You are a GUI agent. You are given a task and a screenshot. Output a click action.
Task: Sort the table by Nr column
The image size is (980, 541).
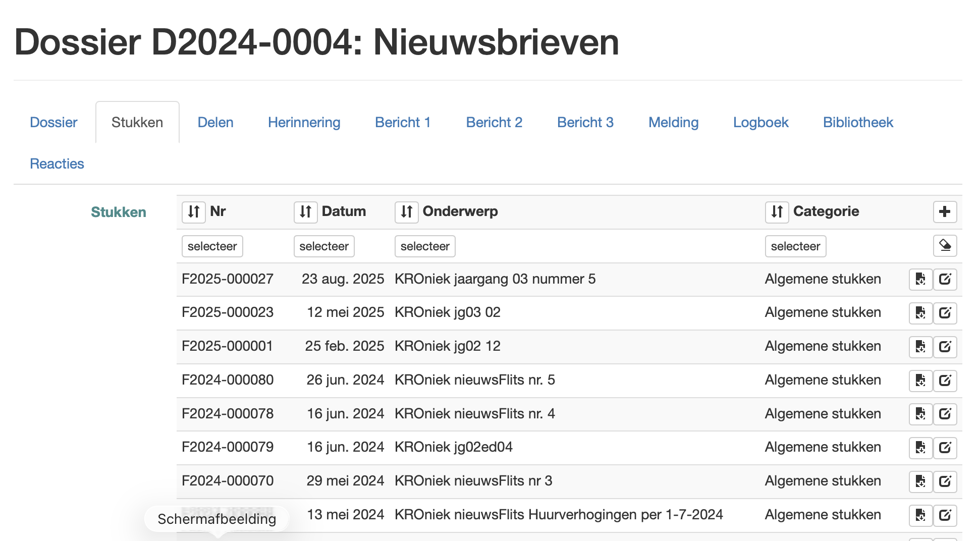194,212
